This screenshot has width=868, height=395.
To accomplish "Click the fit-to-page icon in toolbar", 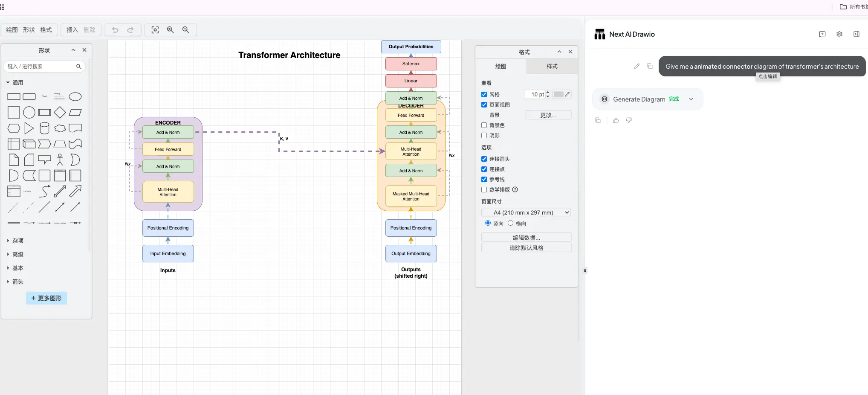I will 155,30.
